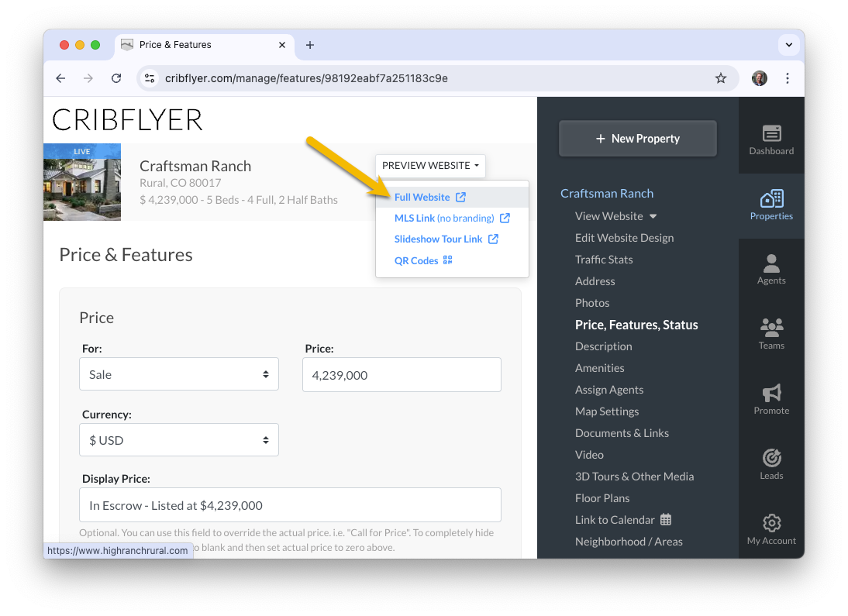This screenshot has height=616, width=848.
Task: Select Slideshow Tour Link menu item
Action: (452, 239)
